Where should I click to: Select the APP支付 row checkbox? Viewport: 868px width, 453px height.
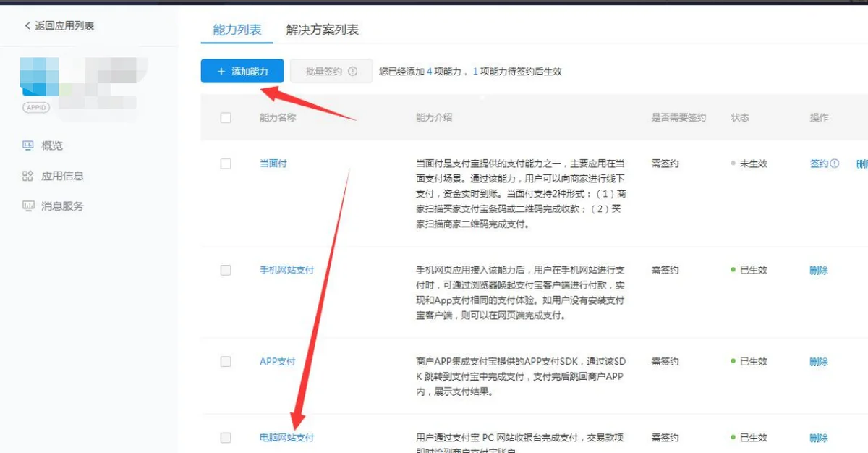(x=226, y=361)
